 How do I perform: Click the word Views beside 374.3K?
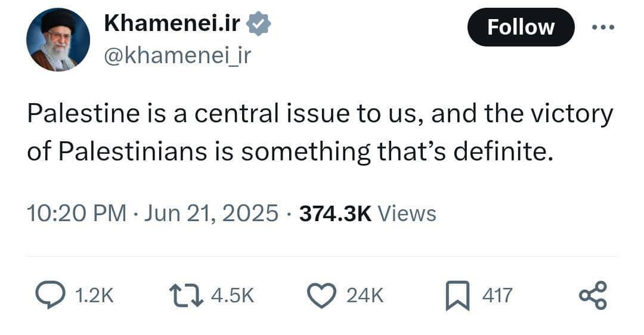click(407, 213)
